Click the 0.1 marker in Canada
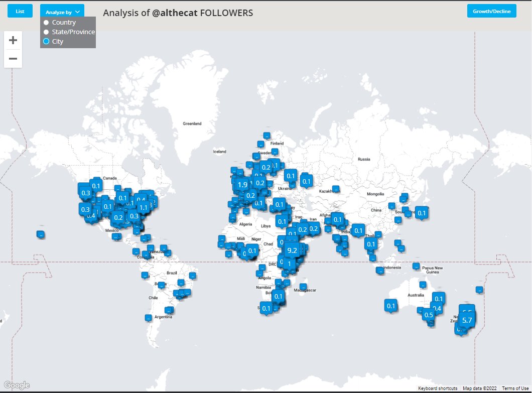The image size is (532, 393). (96, 186)
